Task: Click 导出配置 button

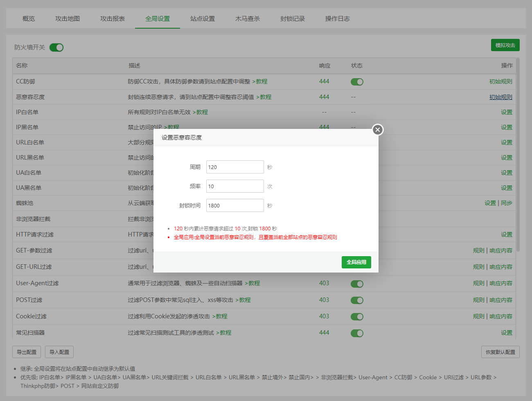Action: point(27,352)
